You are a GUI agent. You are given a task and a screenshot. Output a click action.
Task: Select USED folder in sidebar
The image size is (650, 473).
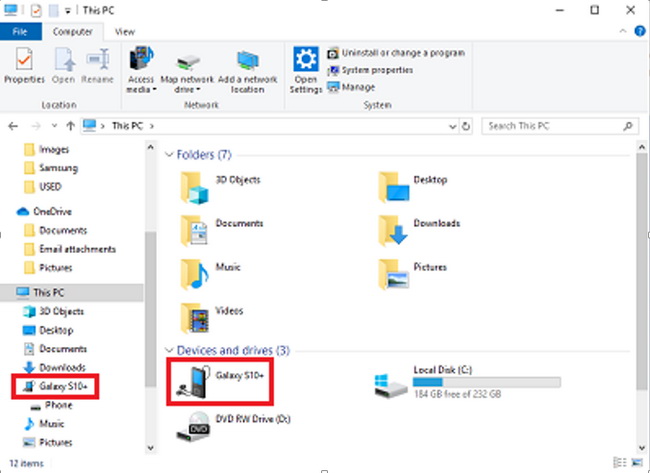(x=43, y=187)
